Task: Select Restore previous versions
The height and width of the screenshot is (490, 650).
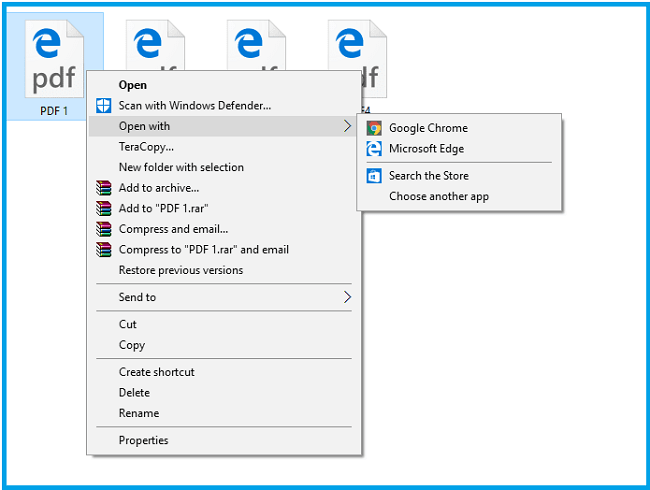Action: 180,270
